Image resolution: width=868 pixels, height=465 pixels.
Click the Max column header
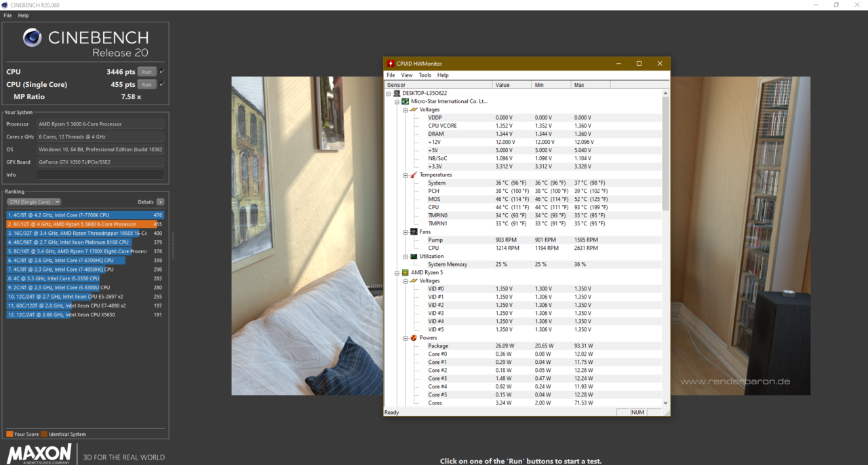(591, 85)
